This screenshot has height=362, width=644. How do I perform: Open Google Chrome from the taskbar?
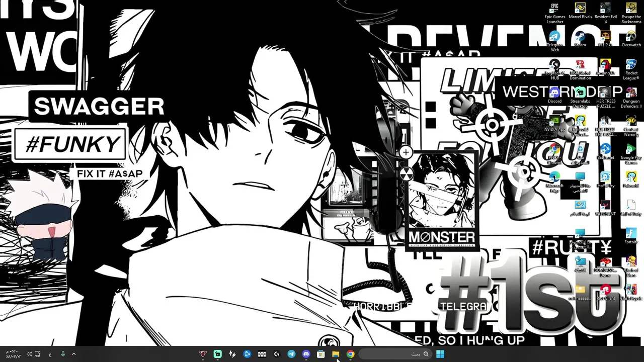pos(350,354)
